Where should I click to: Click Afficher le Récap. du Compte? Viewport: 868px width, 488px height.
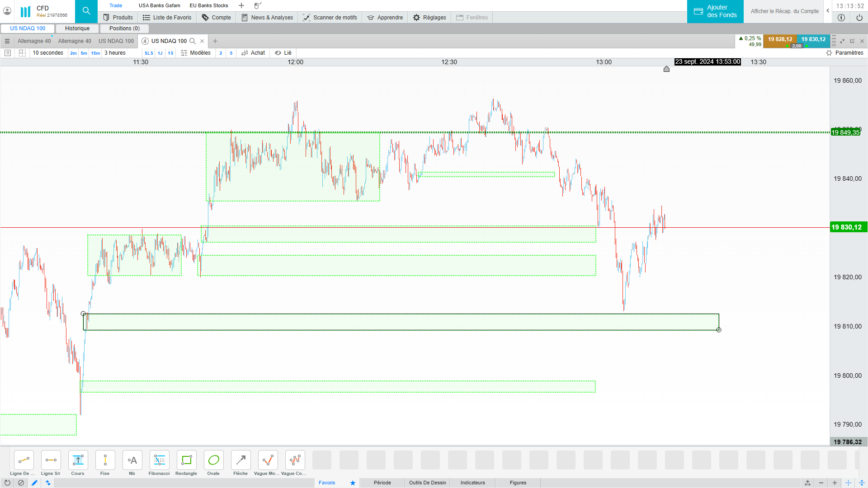point(784,11)
